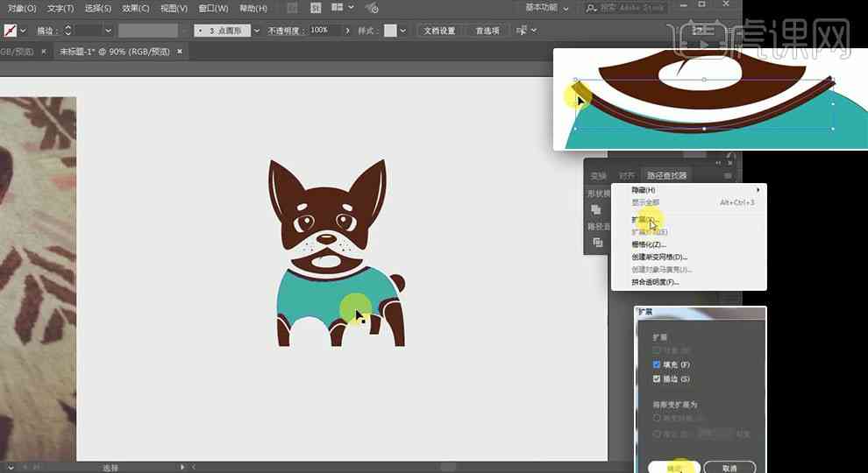
Task: Click the align selection icon in control bar
Action: click(522, 31)
